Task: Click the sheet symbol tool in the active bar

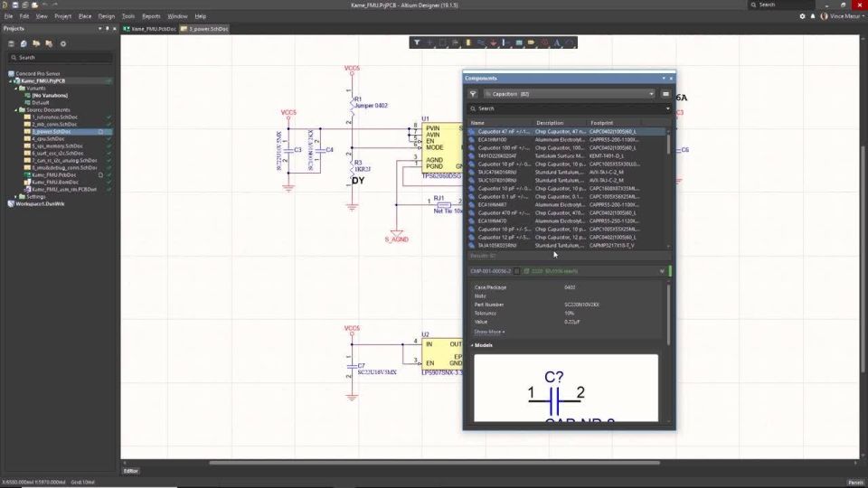Action: 519,42
